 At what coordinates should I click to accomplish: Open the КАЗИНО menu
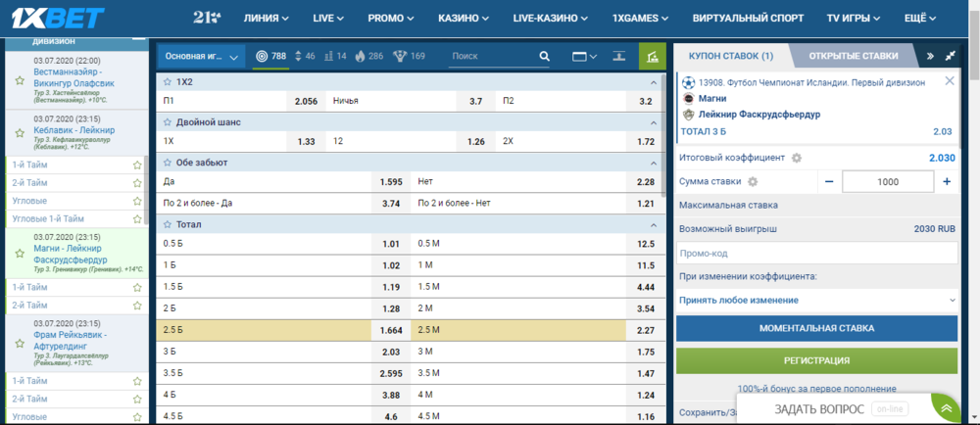coord(464,18)
